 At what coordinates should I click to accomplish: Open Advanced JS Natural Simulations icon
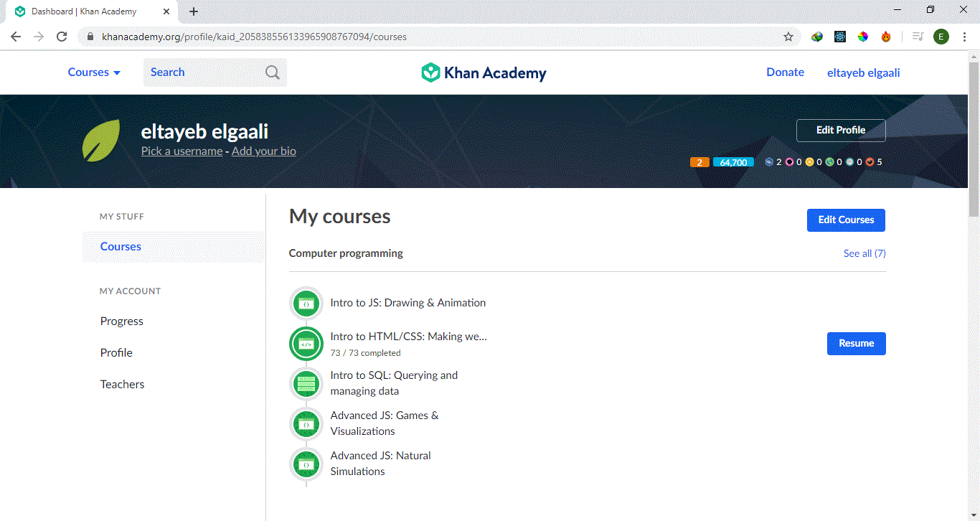pos(306,464)
